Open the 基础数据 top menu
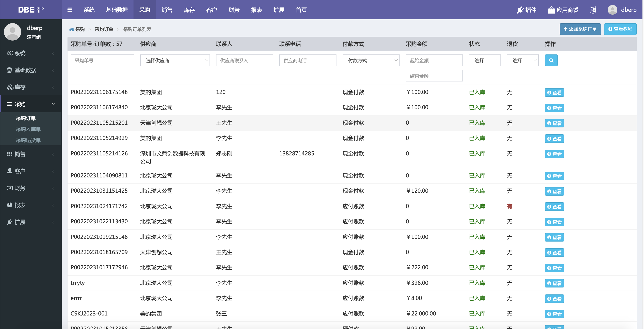The image size is (644, 329). click(117, 10)
